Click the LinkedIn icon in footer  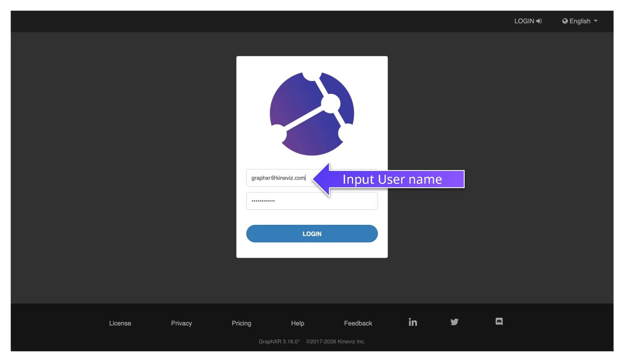pyautogui.click(x=412, y=322)
